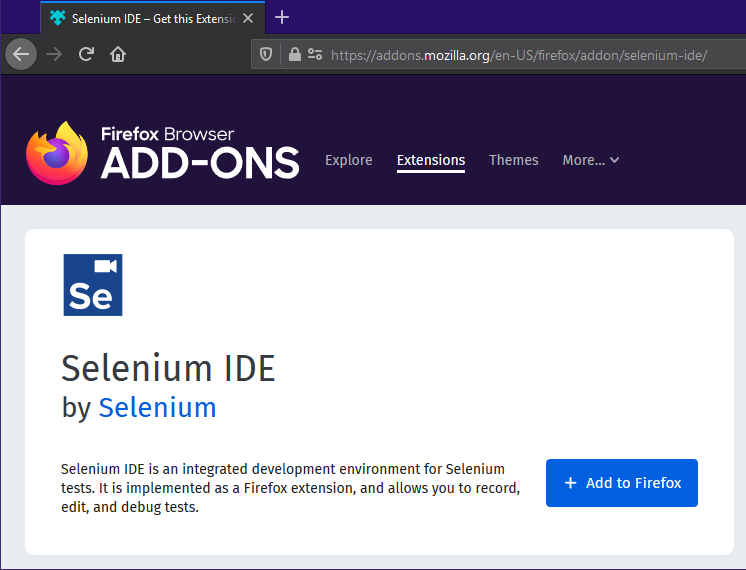Viewport: 746px width, 570px height.
Task: Expand the More... dropdown menu
Action: click(591, 160)
